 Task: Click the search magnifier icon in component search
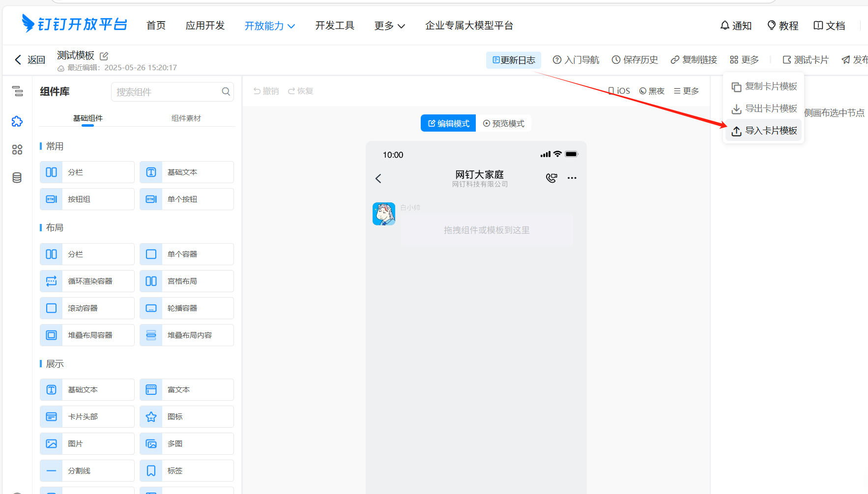coord(226,92)
